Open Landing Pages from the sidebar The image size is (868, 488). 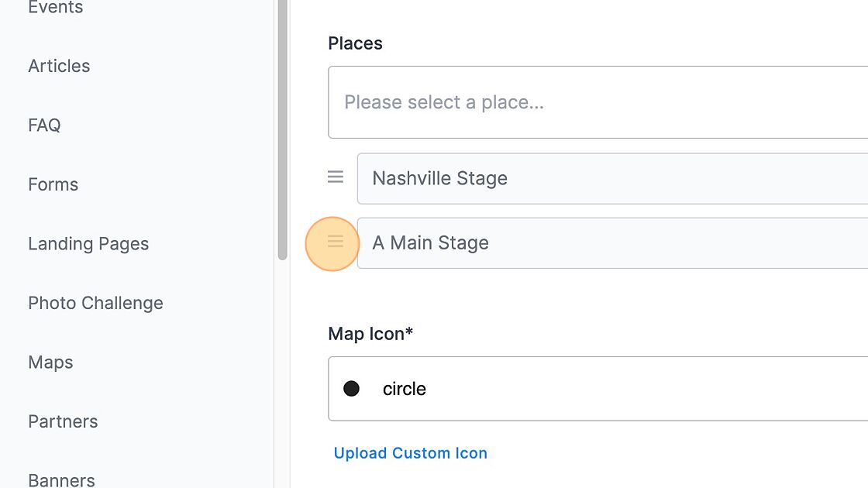pyautogui.click(x=88, y=244)
